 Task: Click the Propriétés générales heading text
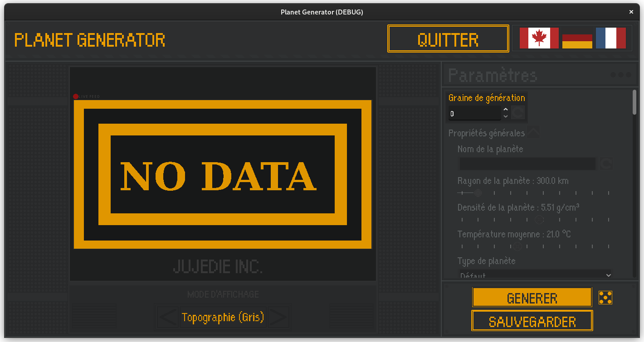[x=487, y=133]
